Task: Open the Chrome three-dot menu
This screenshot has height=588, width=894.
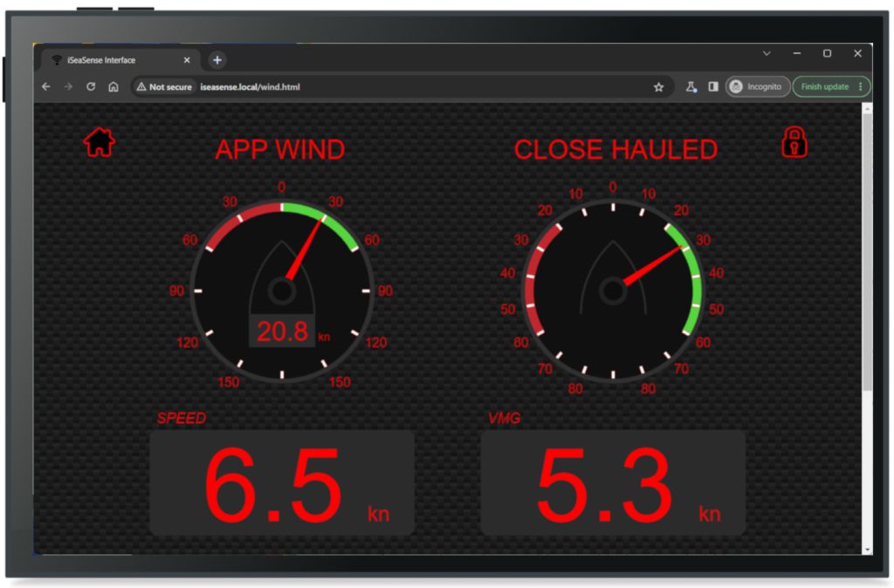Action: (x=861, y=87)
